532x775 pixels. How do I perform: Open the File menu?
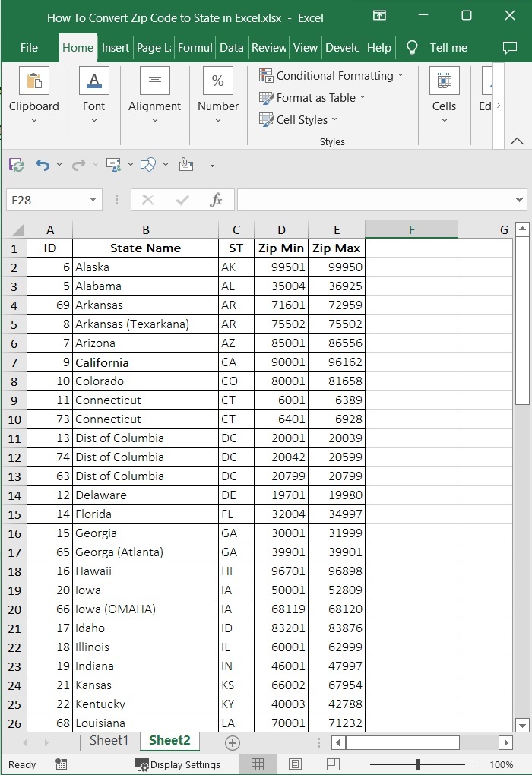(29, 48)
